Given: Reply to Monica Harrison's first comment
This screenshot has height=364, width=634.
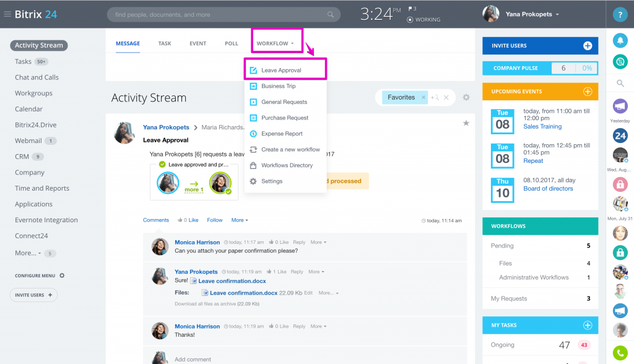Looking at the screenshot, I should (x=299, y=242).
